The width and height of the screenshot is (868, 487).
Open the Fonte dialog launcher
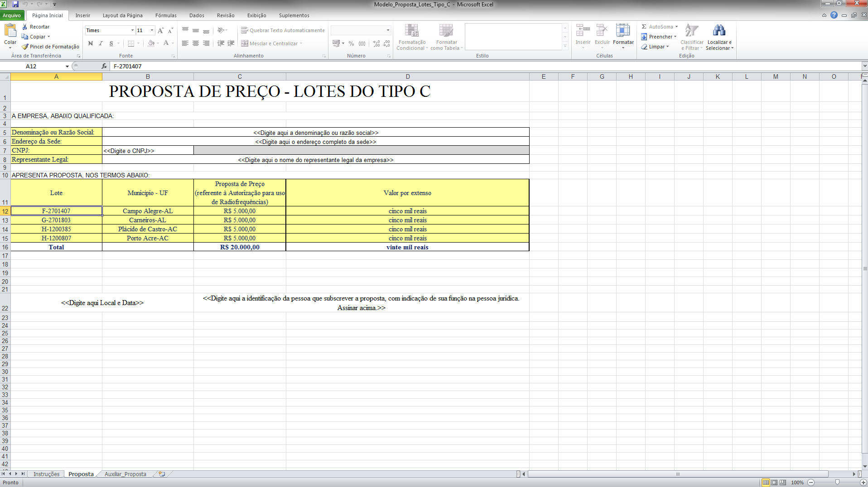[173, 56]
